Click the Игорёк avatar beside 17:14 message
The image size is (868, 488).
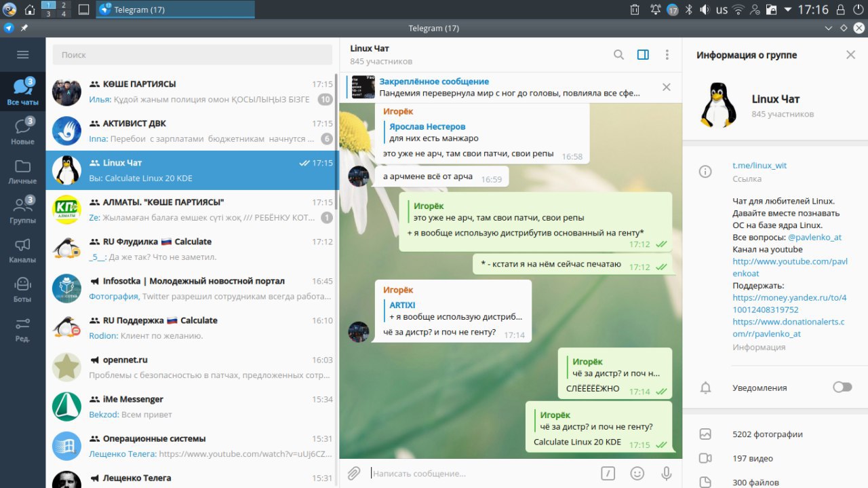(x=358, y=332)
